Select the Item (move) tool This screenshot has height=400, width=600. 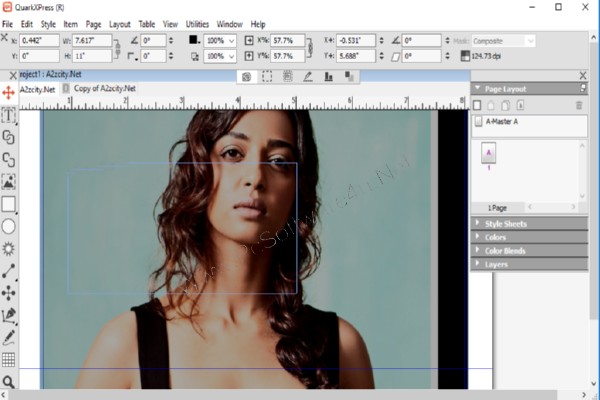8,92
